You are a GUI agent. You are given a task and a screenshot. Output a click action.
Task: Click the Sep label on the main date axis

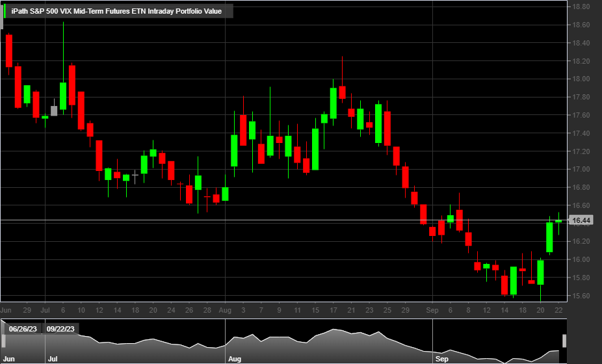coord(432,310)
